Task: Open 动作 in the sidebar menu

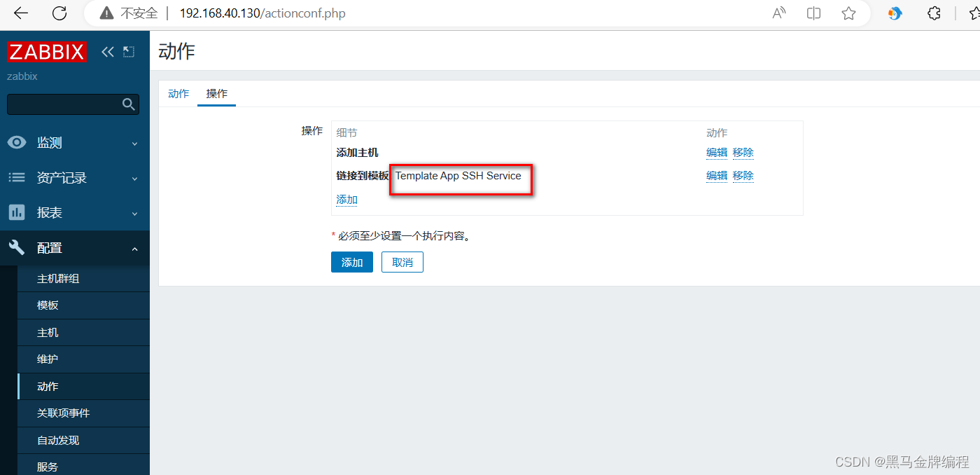Action: [x=84, y=387]
